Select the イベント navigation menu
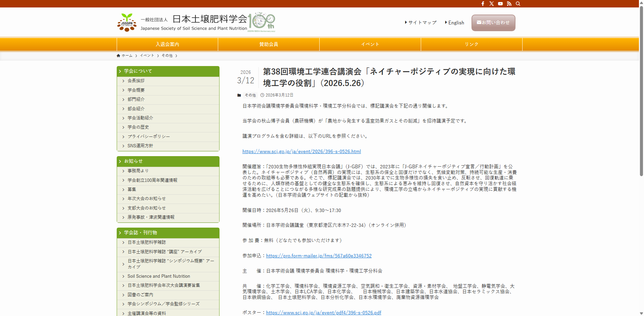 [x=370, y=44]
